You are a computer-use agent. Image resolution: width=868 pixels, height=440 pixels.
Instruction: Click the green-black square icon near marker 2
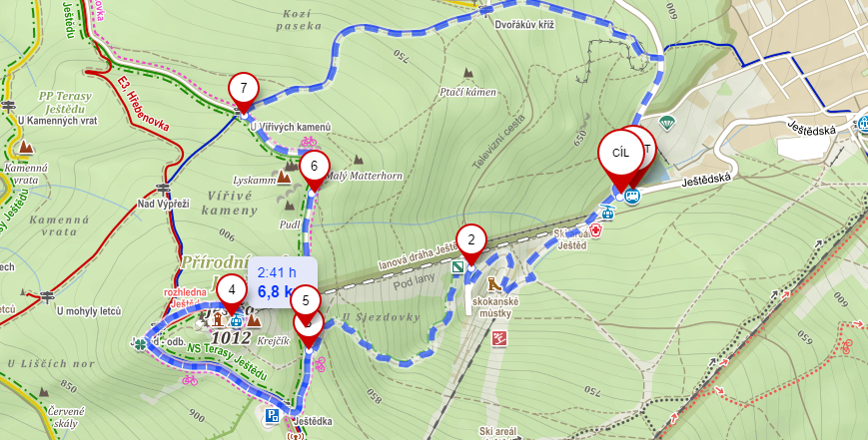pos(457,267)
